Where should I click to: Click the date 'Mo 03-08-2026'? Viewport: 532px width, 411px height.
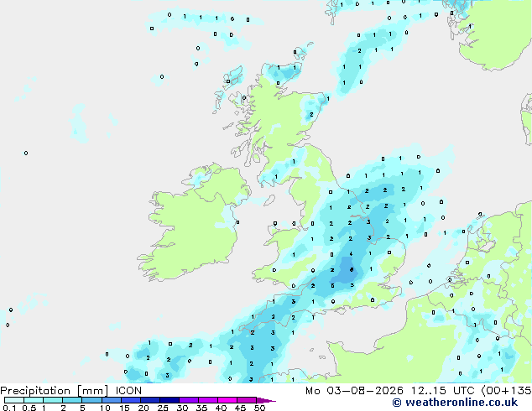(x=354, y=391)
